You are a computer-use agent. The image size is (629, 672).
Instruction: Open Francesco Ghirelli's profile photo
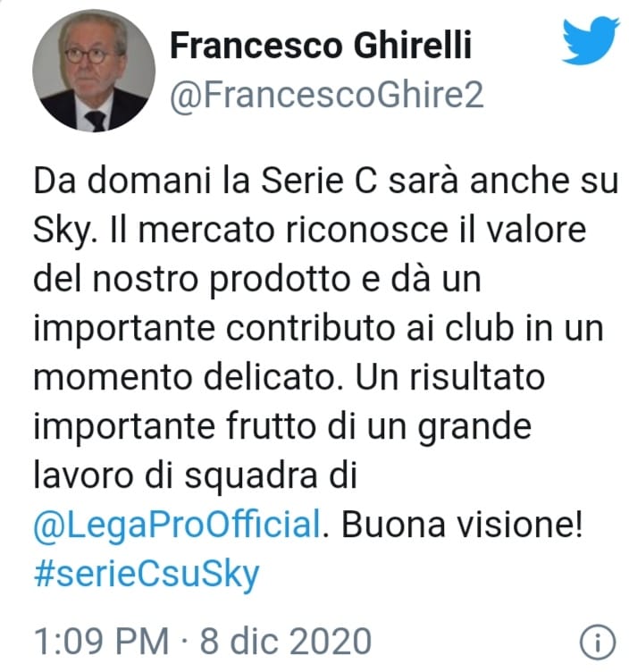pyautogui.click(x=94, y=71)
